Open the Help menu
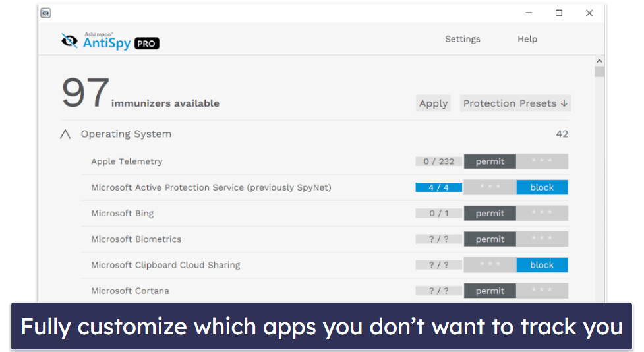Image resolution: width=644 pixels, height=352 pixels. tap(527, 39)
